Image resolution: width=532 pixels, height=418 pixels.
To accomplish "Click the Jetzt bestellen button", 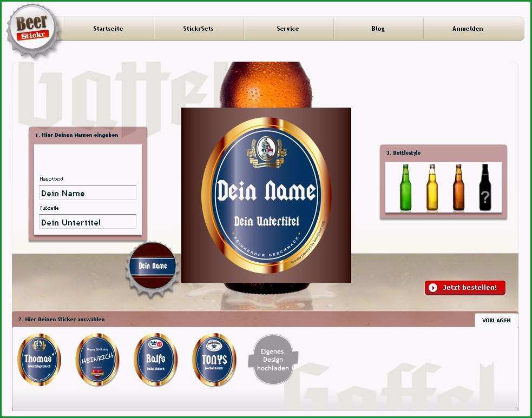I will [465, 288].
